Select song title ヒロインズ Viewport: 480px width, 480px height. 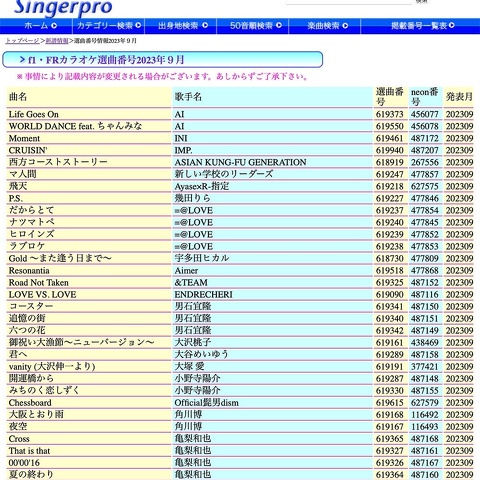pos(32,234)
